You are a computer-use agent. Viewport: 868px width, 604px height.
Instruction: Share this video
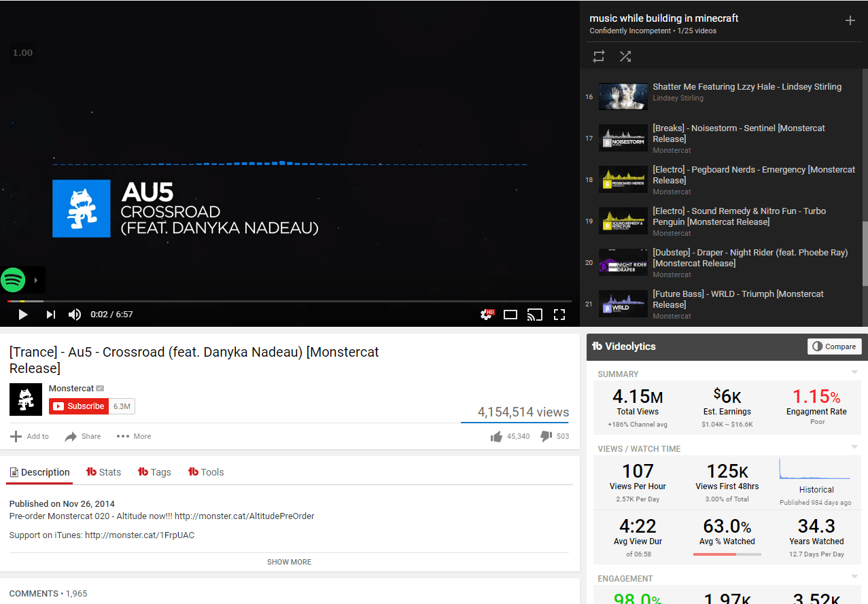pos(83,436)
